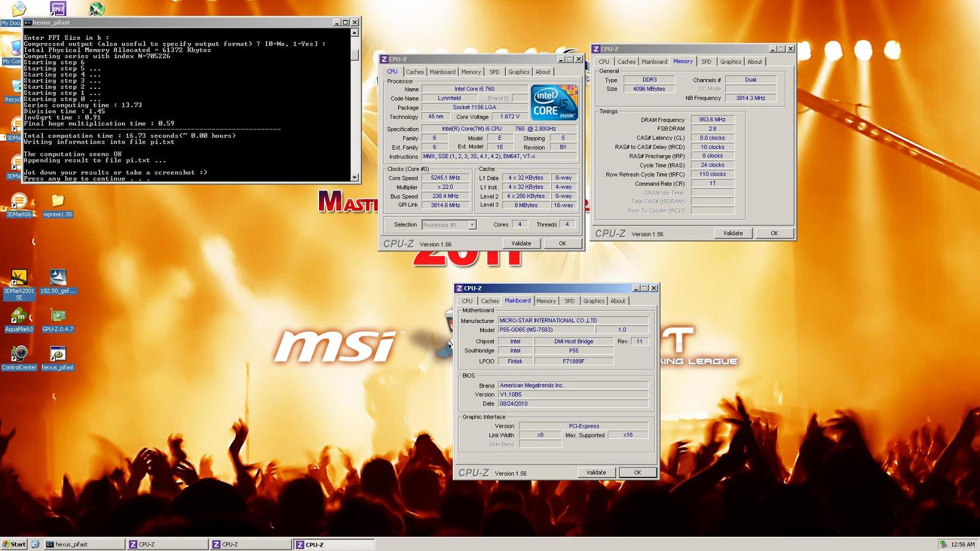Open the 3DMark06 desktop shortcut
Screen dimensions: 980x551
[x=19, y=205]
